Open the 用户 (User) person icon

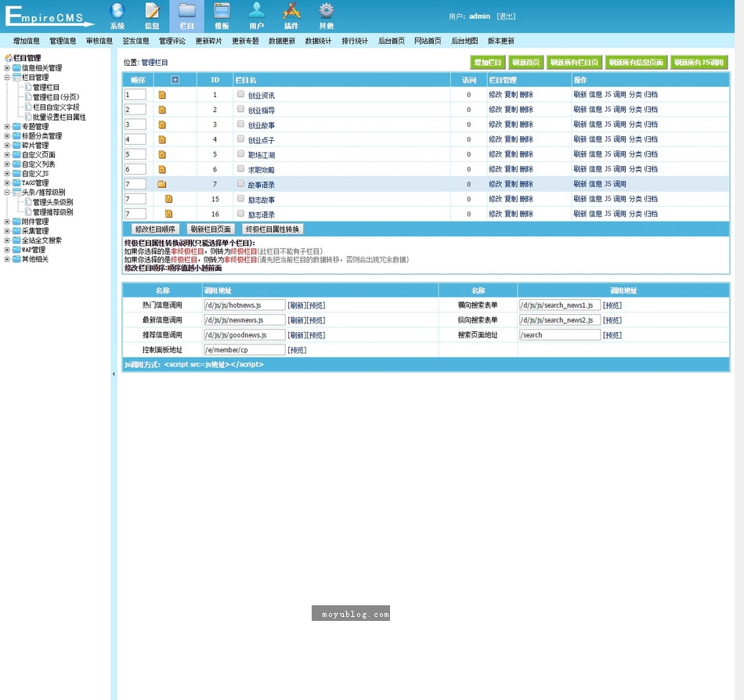tap(257, 11)
